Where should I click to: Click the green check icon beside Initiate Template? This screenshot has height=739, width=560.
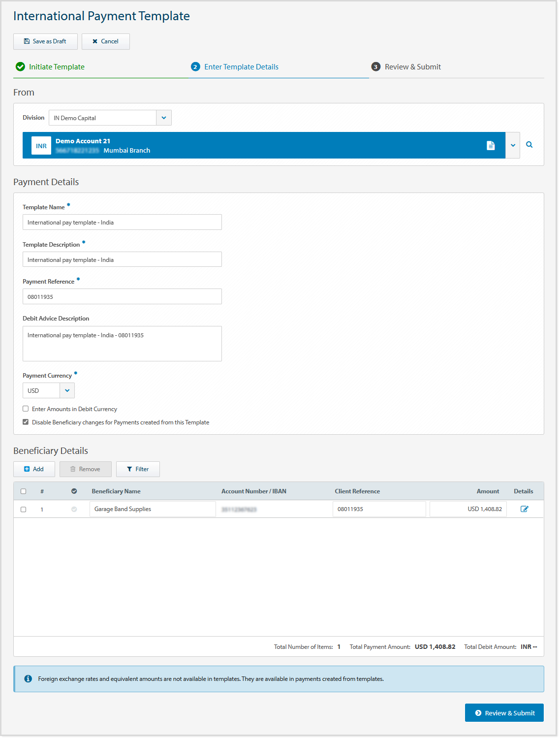[20, 67]
